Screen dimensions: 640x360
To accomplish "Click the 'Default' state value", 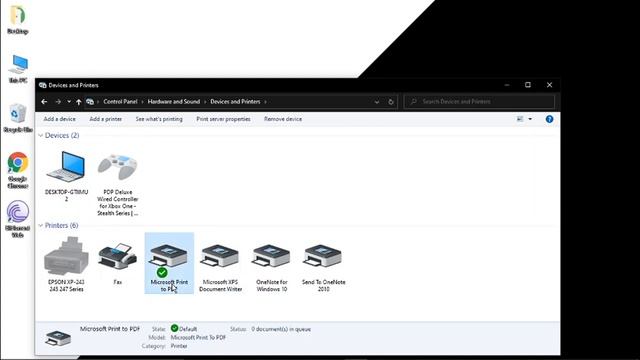I will pyautogui.click(x=188, y=329).
